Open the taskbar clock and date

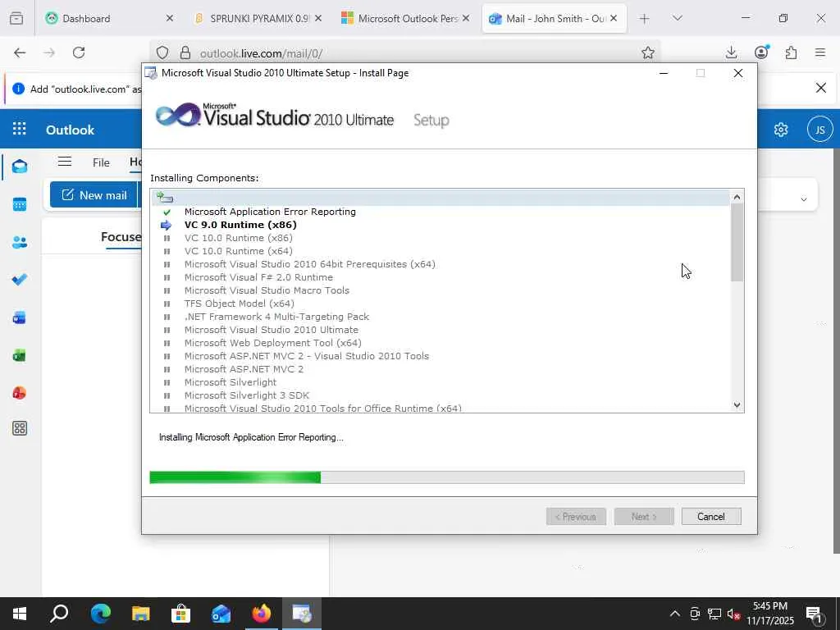tap(770, 614)
